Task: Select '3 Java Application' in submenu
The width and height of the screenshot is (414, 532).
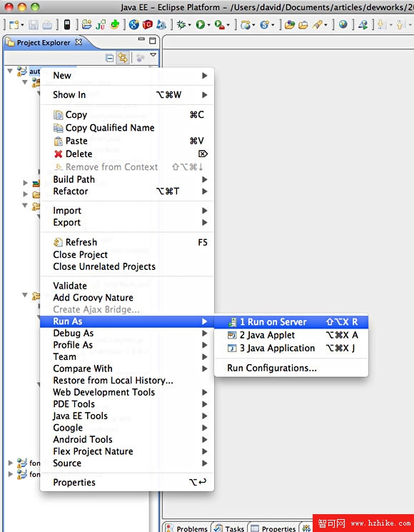Action: pyautogui.click(x=291, y=348)
